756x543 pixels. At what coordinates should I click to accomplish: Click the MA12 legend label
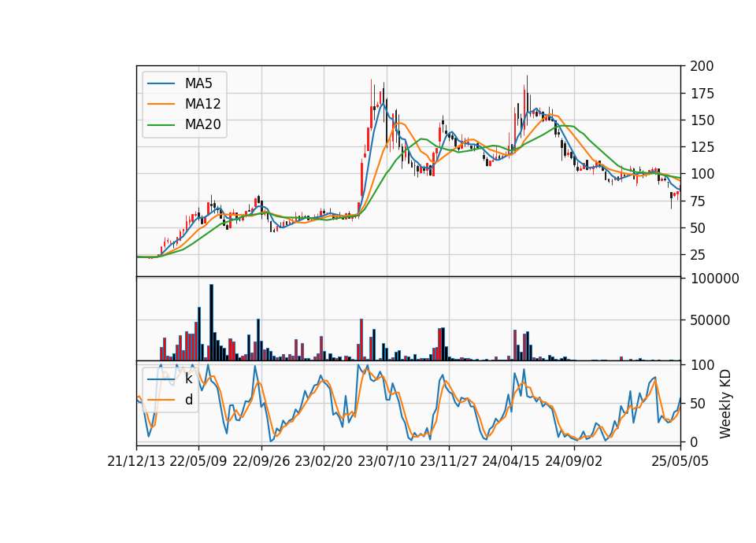tap(202, 104)
